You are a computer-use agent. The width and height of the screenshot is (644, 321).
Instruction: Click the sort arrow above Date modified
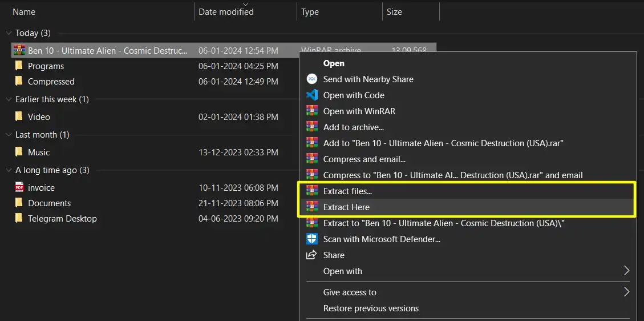pos(246,5)
